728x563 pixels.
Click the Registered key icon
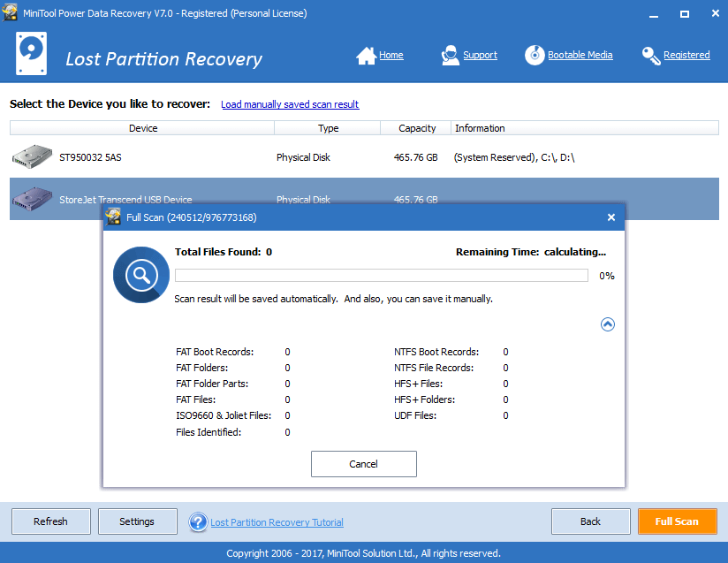pos(650,54)
